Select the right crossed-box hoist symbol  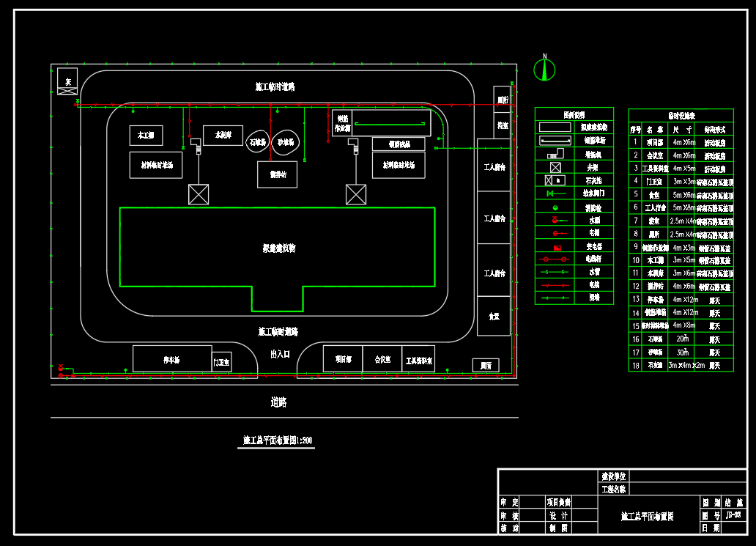point(356,194)
